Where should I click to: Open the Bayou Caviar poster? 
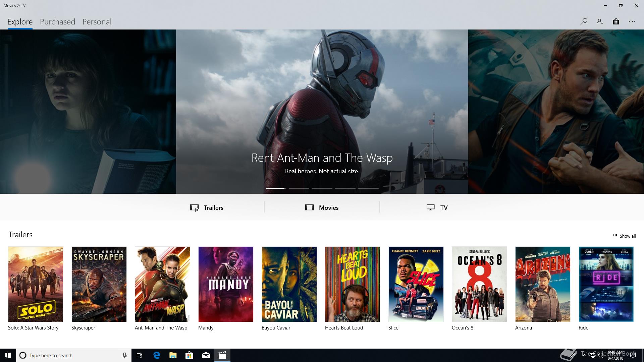click(289, 284)
